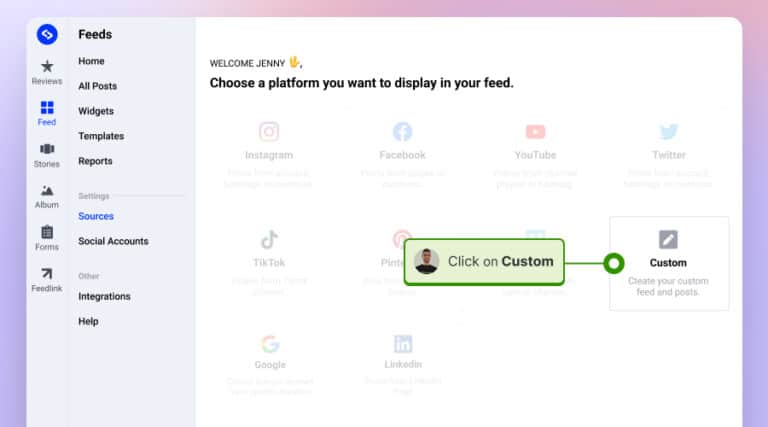Open the Forms icon

click(47, 232)
